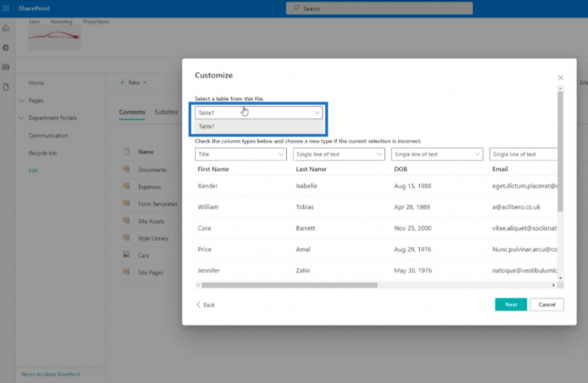Click the back arrow icon beside Back
Viewport: 588px width, 383px height.
(199, 305)
